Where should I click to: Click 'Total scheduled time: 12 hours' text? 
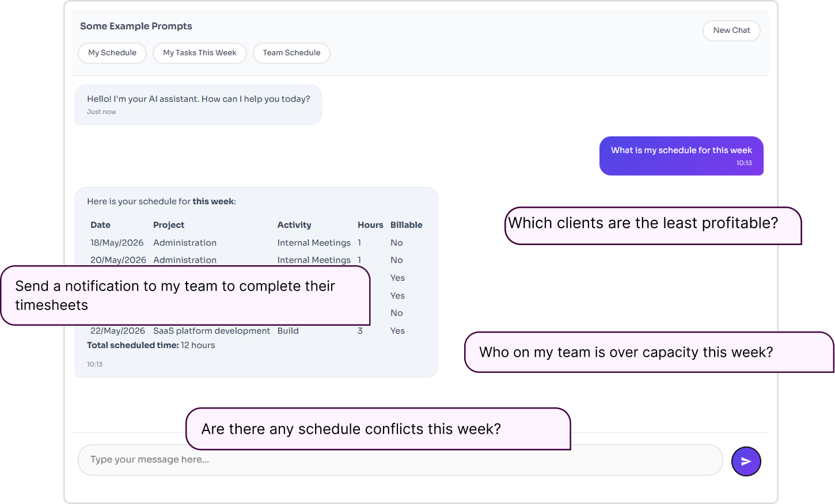[x=151, y=345]
